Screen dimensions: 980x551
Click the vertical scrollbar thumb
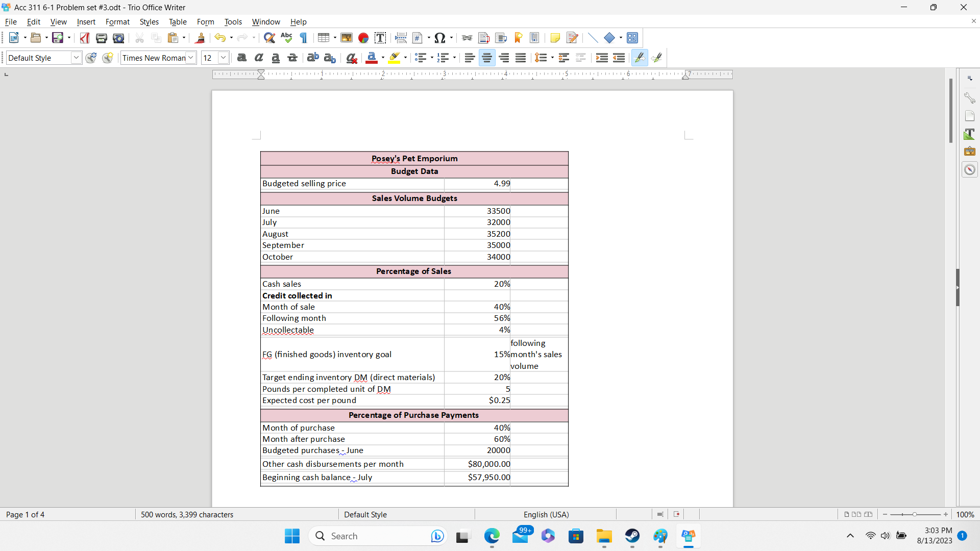951,111
